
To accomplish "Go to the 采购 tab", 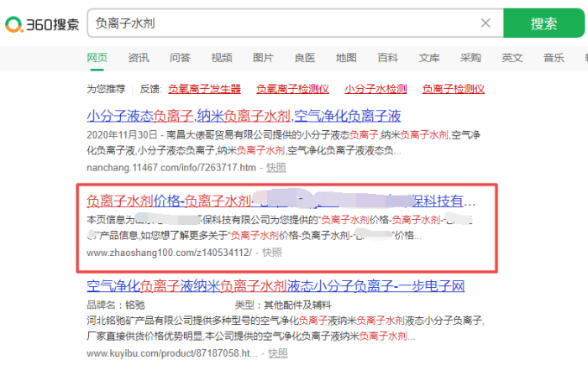I will [470, 58].
